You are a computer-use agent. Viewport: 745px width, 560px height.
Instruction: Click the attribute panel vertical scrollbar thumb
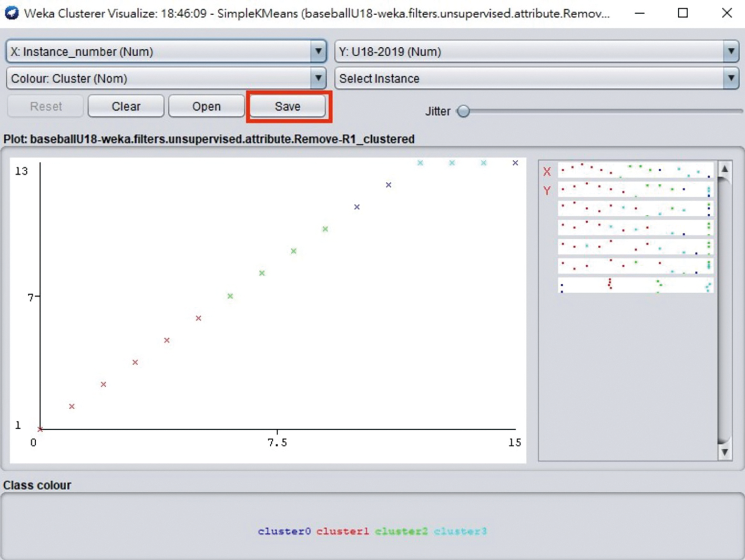(x=724, y=310)
